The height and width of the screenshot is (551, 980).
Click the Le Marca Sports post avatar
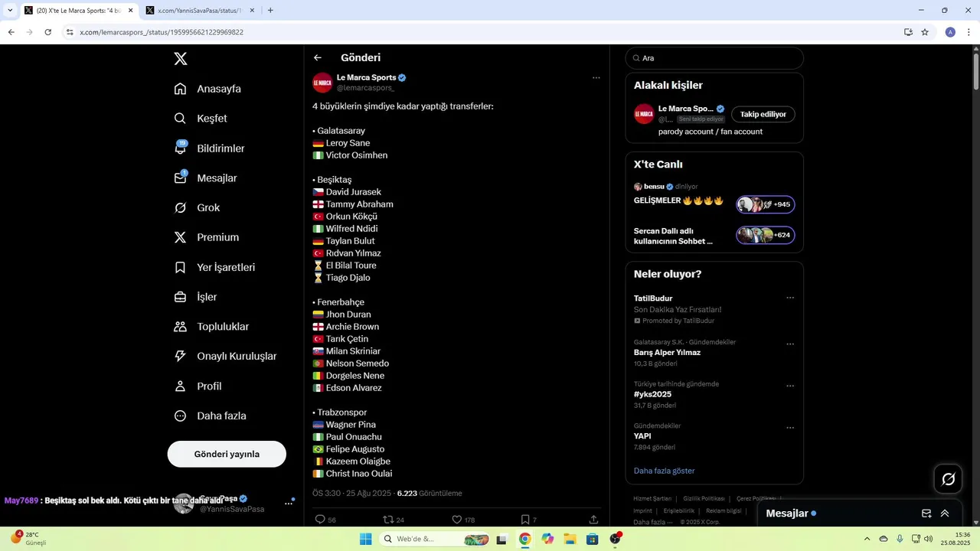tap(322, 83)
